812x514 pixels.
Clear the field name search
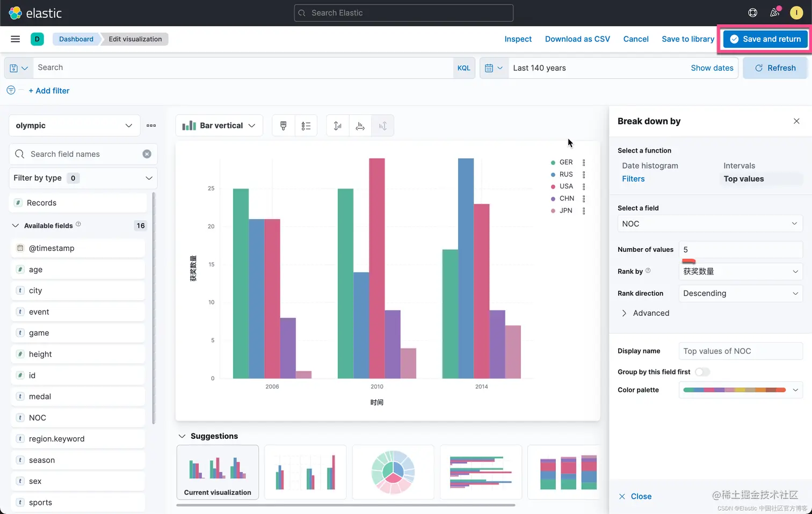click(147, 154)
